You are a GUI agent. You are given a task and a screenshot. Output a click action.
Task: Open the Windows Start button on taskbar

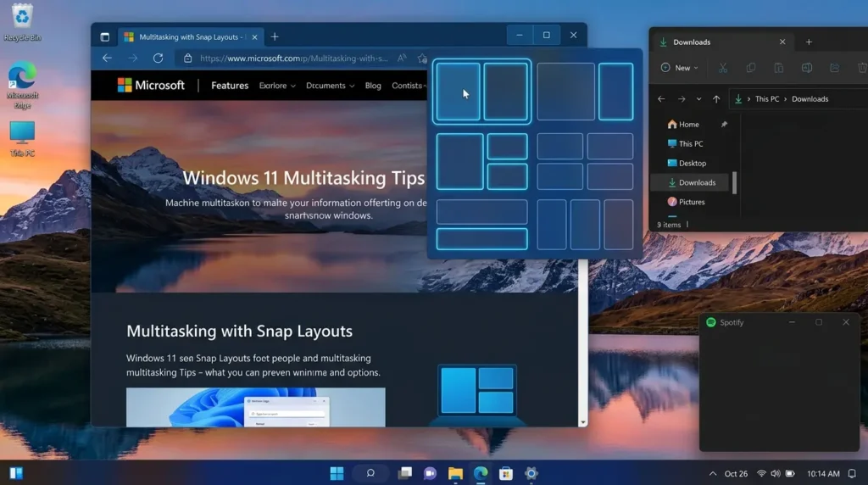[337, 473]
